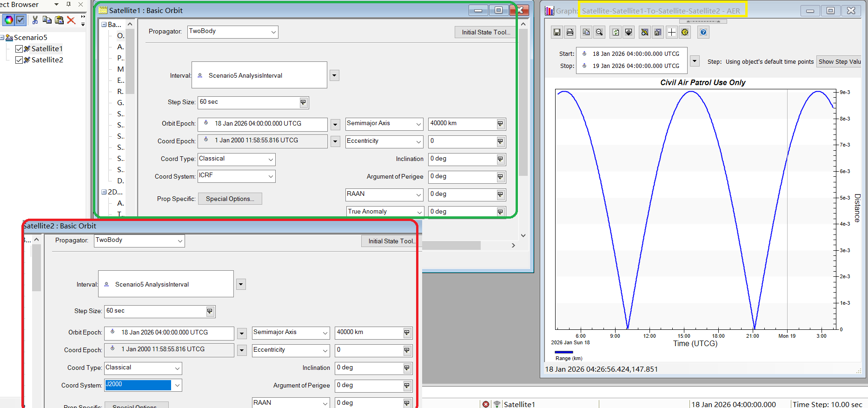This screenshot has width=868, height=408.
Task: Toggle the crosshair cursor tool in graph
Action: coord(672,32)
